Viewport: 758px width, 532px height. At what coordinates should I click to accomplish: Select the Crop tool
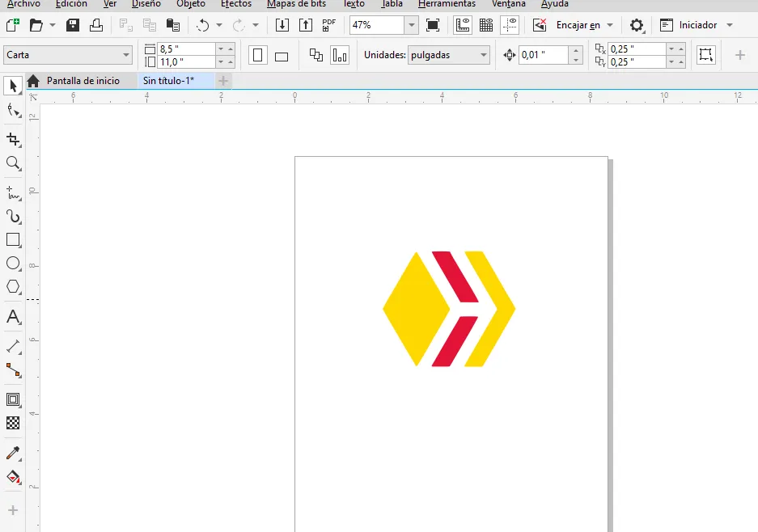click(x=14, y=140)
